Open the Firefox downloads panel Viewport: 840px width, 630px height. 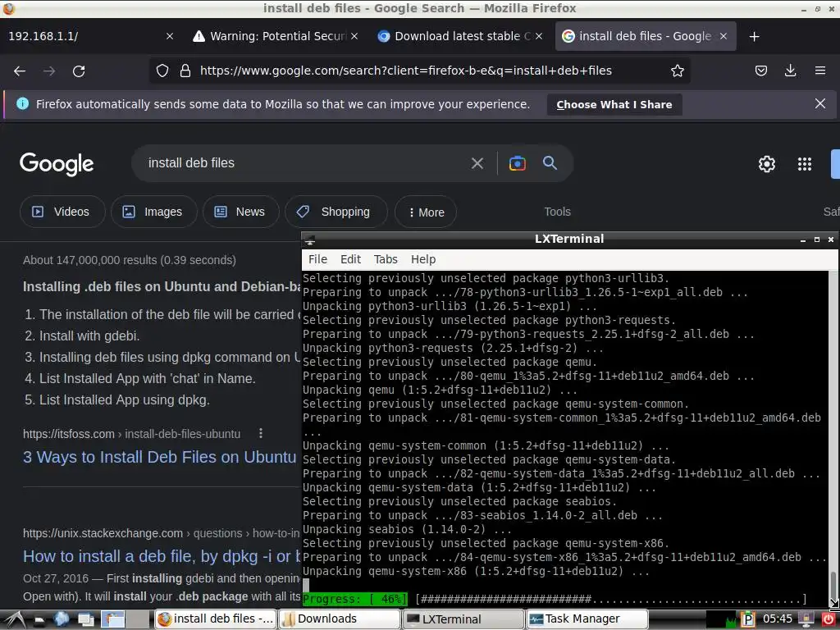pos(790,71)
